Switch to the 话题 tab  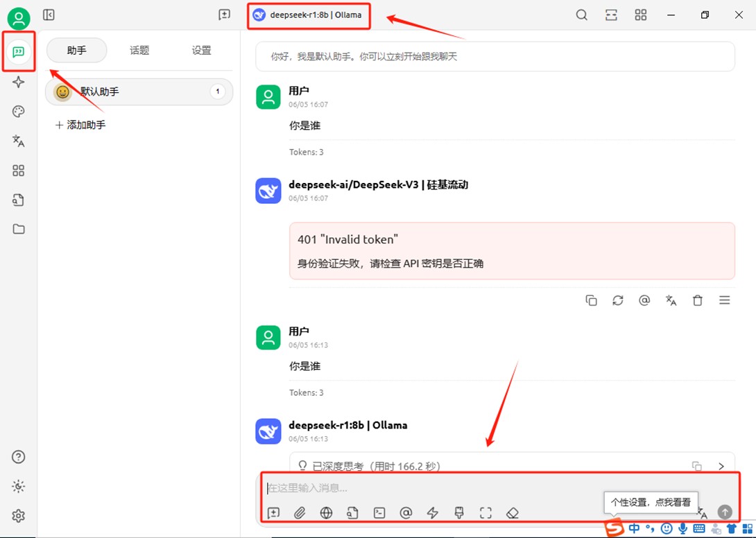point(139,50)
